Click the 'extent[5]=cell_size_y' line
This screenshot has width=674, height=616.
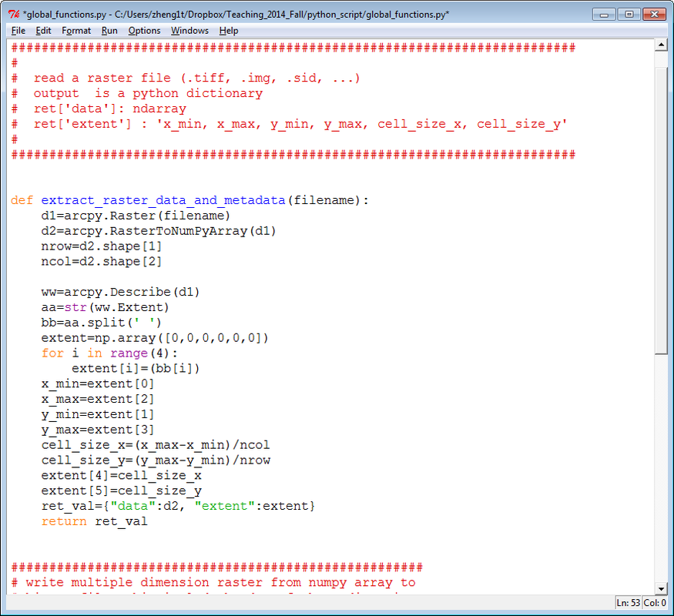121,491
